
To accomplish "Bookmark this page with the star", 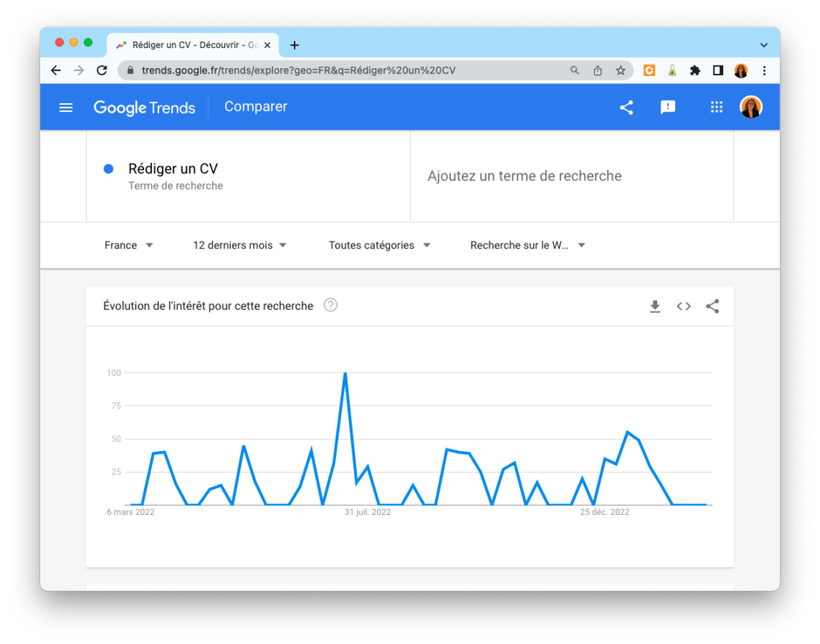I will [x=621, y=70].
